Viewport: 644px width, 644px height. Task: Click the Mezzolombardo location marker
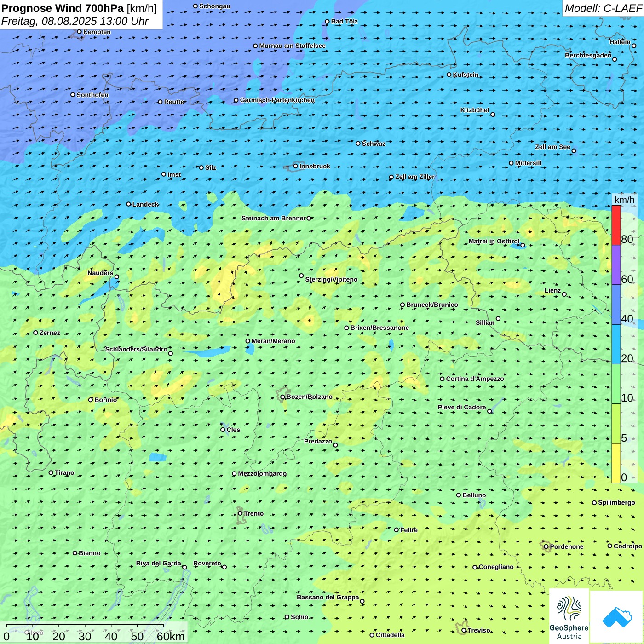click(234, 474)
